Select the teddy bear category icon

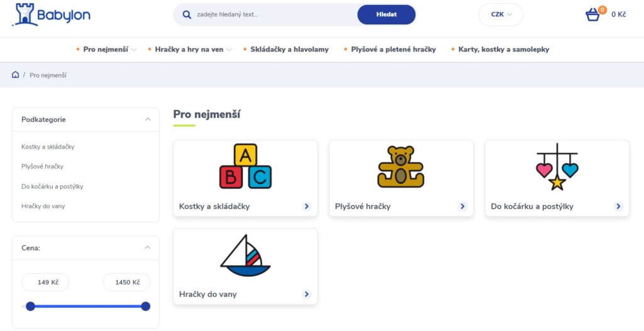401,167
